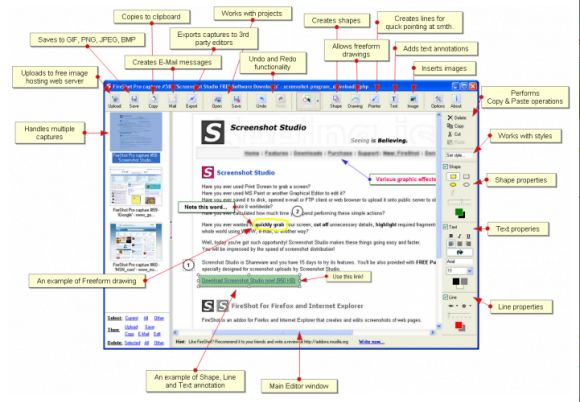Align text center in Text properties
580x402 pixels.
[x=459, y=244]
